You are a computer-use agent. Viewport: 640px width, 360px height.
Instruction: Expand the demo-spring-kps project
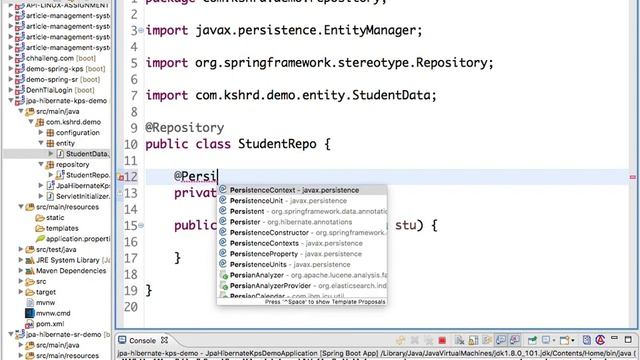coord(11,69)
